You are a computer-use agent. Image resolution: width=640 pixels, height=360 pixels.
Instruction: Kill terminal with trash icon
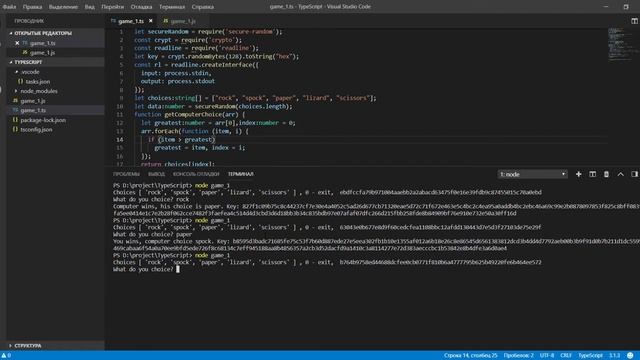(606, 174)
